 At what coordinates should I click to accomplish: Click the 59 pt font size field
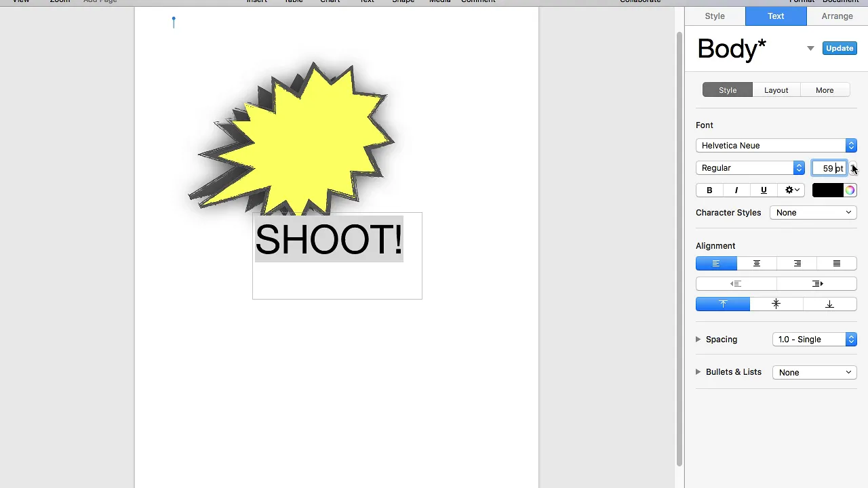click(829, 168)
